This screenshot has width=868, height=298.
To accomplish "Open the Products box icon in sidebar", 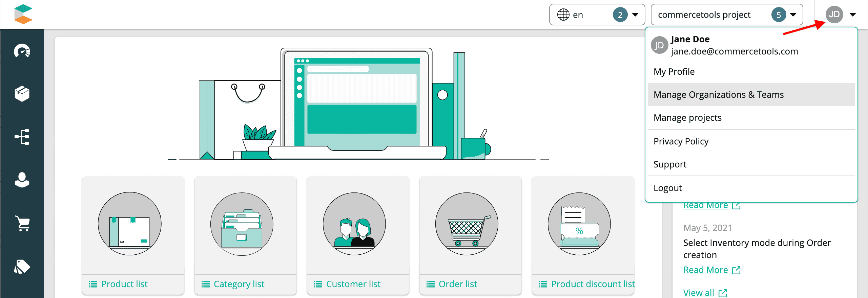I will point(22,94).
